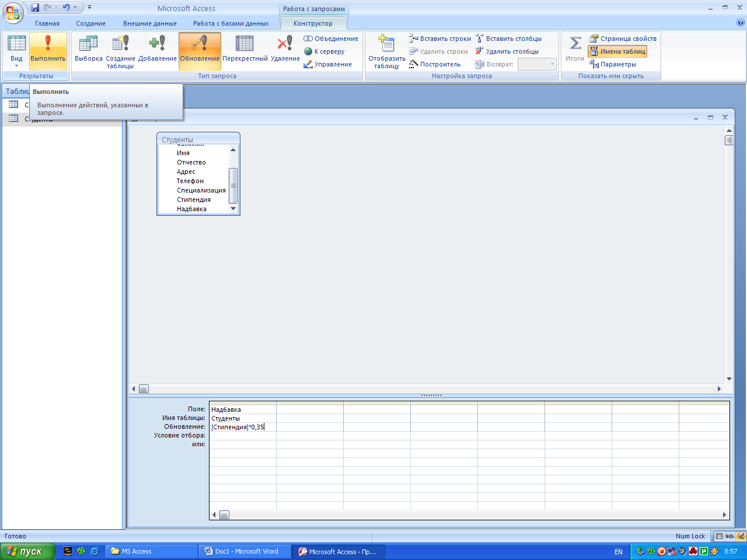Screen dimensions: 747x560
Task: Click the Undo quick access icon
Action: [66, 8]
